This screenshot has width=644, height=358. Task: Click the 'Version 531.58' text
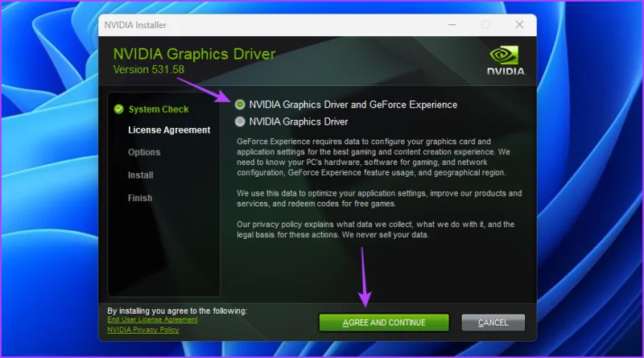[x=149, y=69]
